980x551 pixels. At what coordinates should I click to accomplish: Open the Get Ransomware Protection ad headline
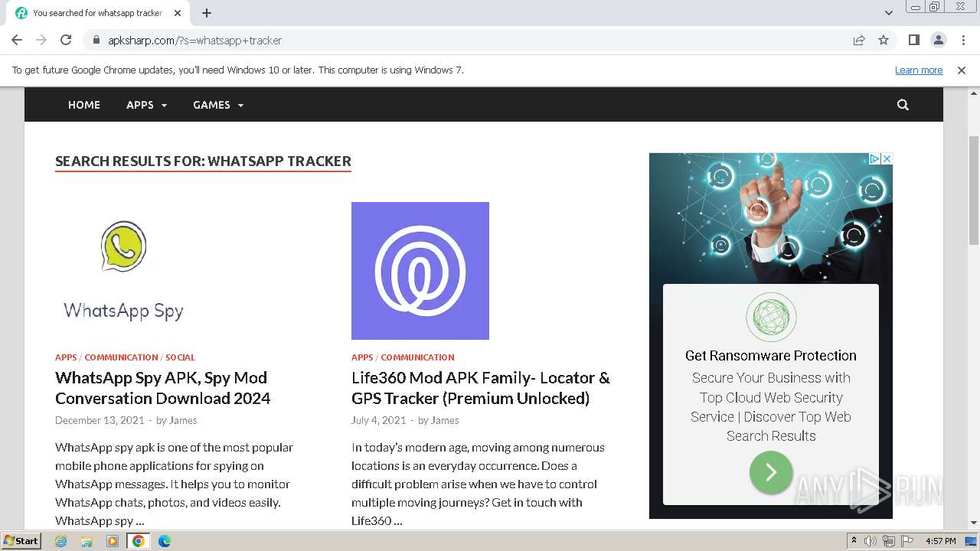(771, 355)
